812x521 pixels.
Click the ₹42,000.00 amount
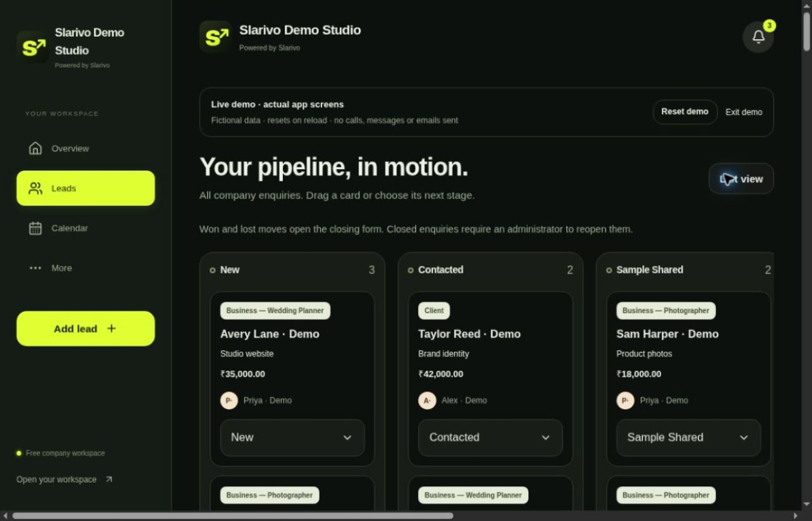point(441,374)
